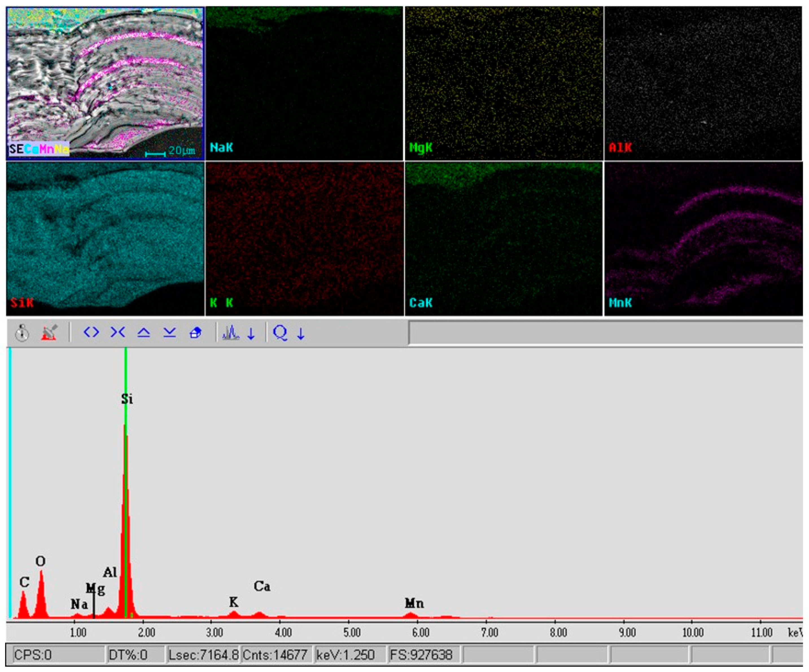Select the CaK element map
Viewport: 809px width, 672px height.
pyautogui.click(x=504, y=239)
